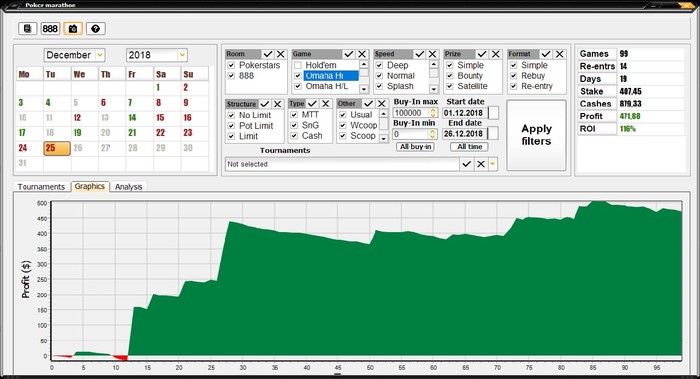The image size is (700, 379).
Task: Check all rooms with the Room checkmark icon
Action: [268, 54]
